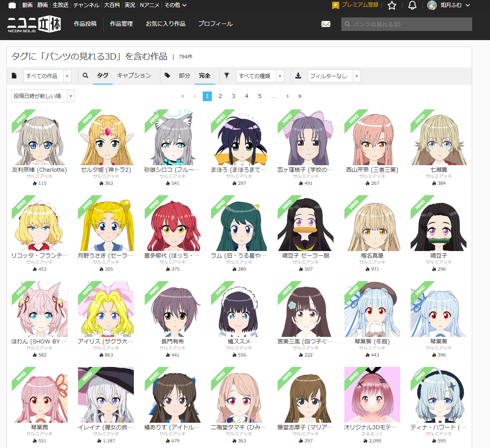This screenshot has width=490, height=448.
Task: Click 七瀬翼 title link
Action: click(x=439, y=170)
